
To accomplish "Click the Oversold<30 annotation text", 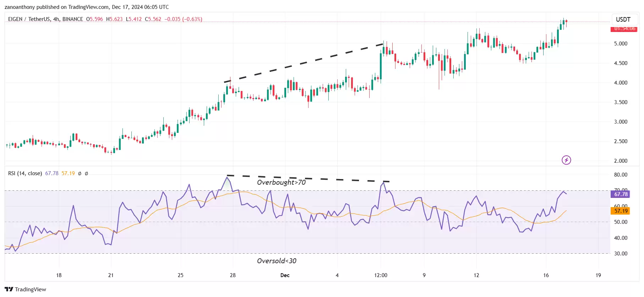I will (277, 261).
